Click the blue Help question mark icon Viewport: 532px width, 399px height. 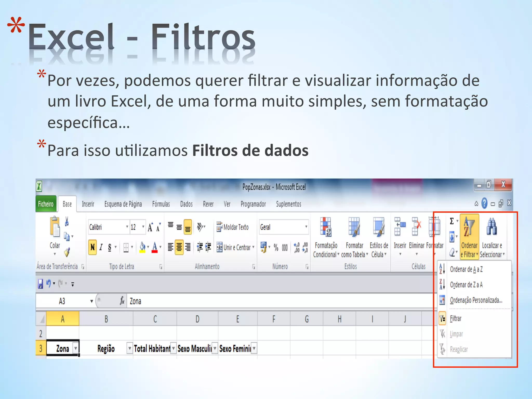click(x=484, y=203)
